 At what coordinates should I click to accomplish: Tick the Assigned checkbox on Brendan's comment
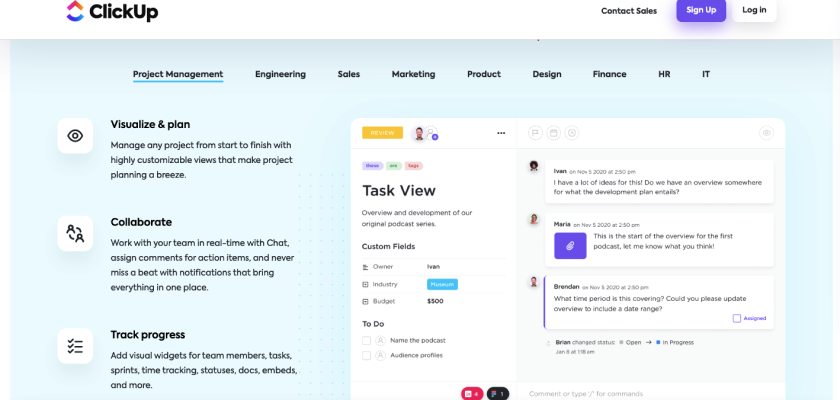coord(737,318)
